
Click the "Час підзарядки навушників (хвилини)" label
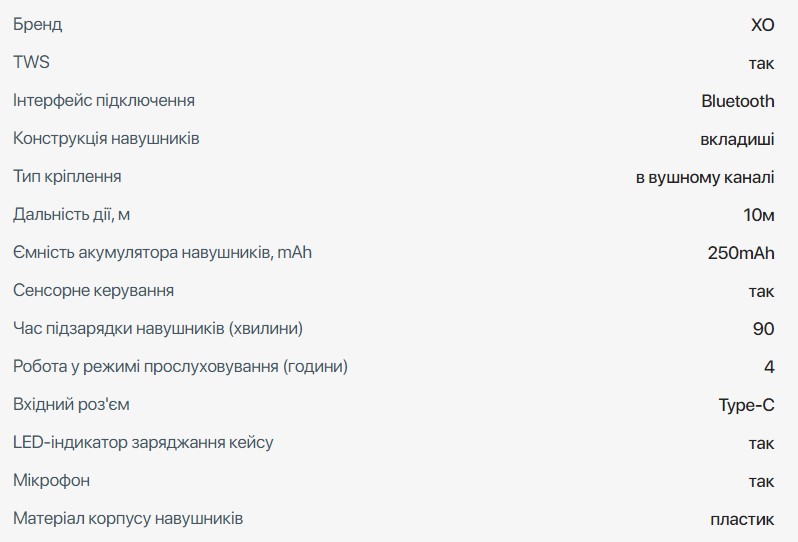point(158,328)
